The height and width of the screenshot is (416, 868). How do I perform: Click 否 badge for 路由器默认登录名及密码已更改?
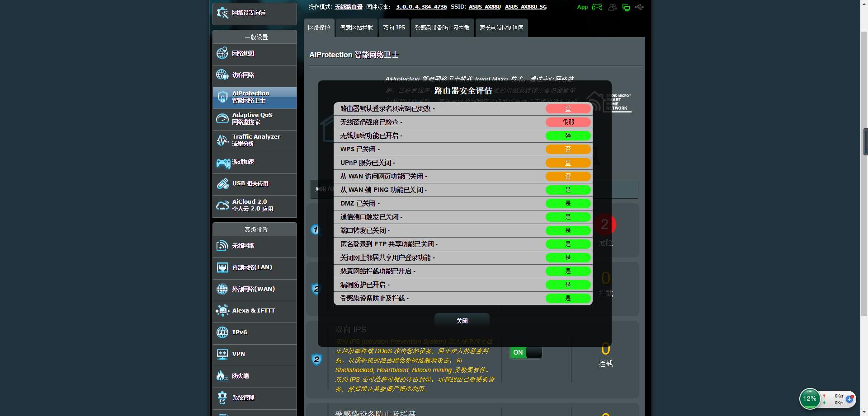(568, 109)
